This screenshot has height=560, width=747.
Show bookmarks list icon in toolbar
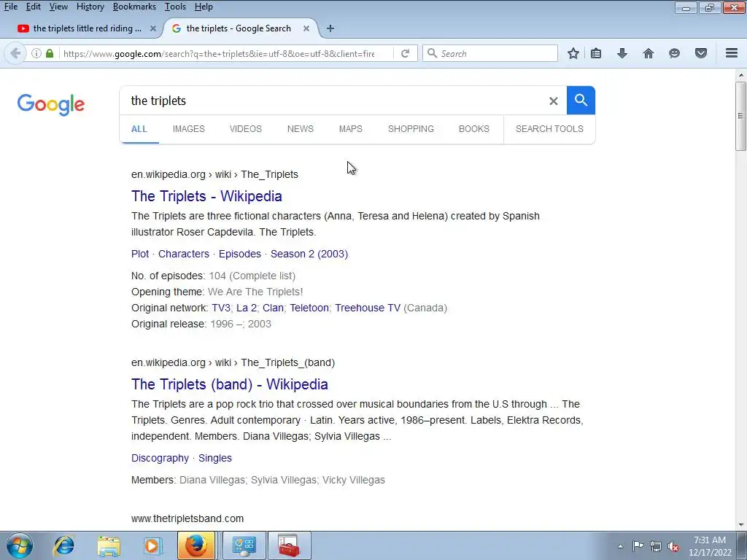596,53
